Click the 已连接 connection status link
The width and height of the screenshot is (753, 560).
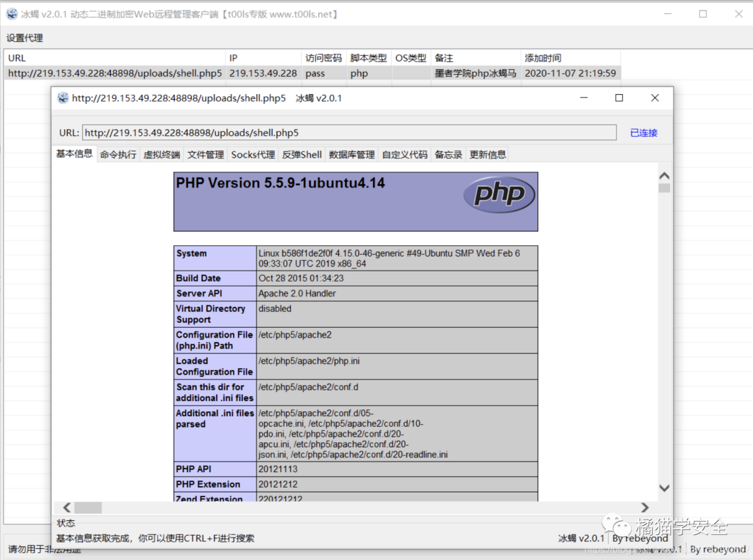pos(644,133)
